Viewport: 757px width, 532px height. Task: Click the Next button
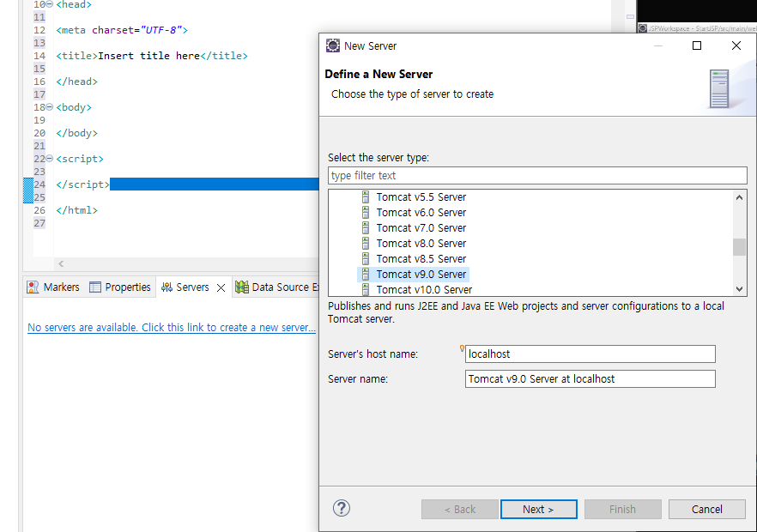(538, 510)
